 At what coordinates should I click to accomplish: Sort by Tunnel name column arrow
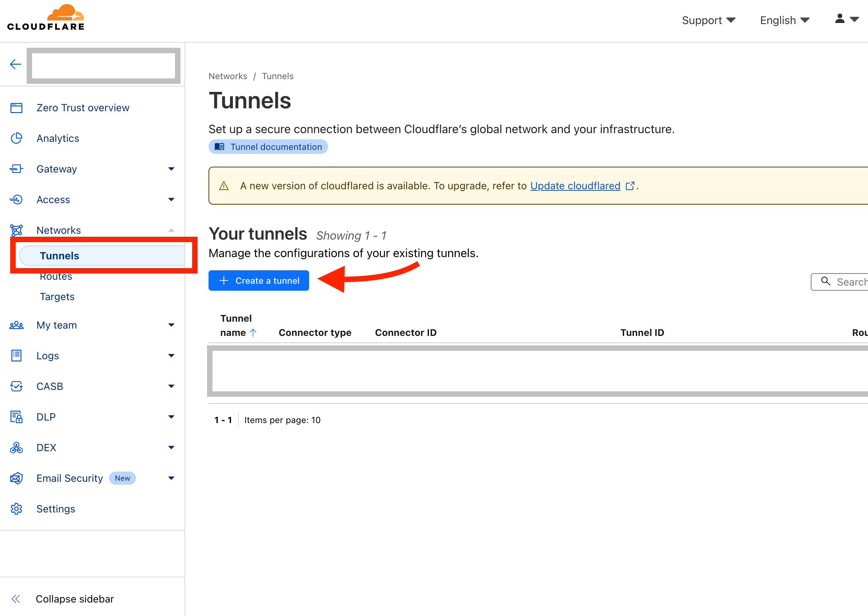(253, 333)
